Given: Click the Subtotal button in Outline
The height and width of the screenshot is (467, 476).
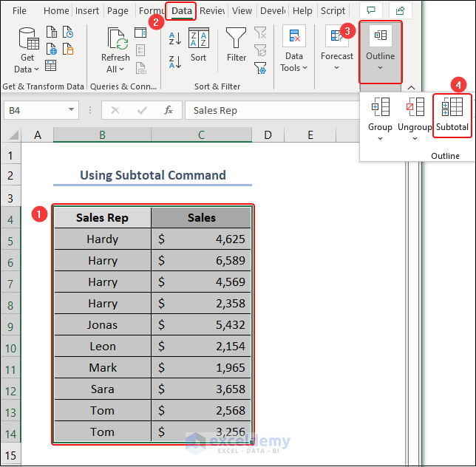Looking at the screenshot, I should [452, 115].
